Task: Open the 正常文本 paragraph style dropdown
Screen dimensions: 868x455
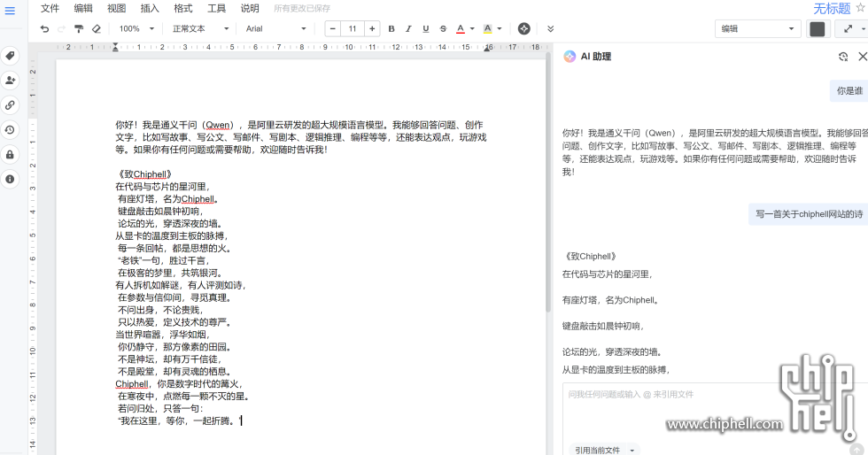Action: tap(200, 29)
